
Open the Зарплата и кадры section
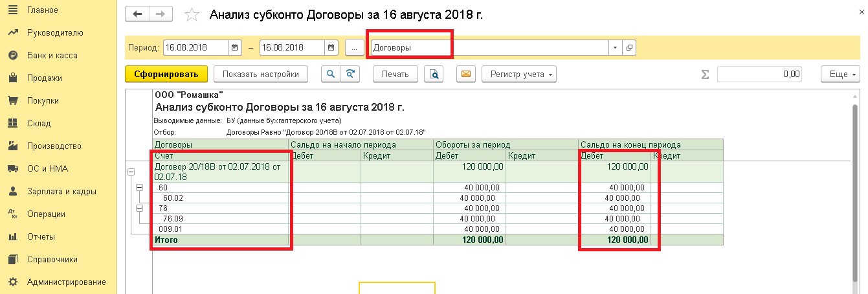61,191
